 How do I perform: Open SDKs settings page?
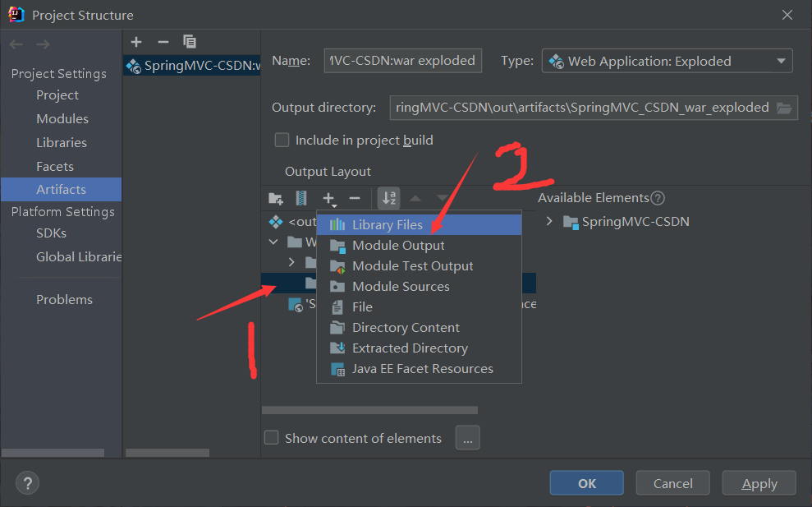click(51, 233)
